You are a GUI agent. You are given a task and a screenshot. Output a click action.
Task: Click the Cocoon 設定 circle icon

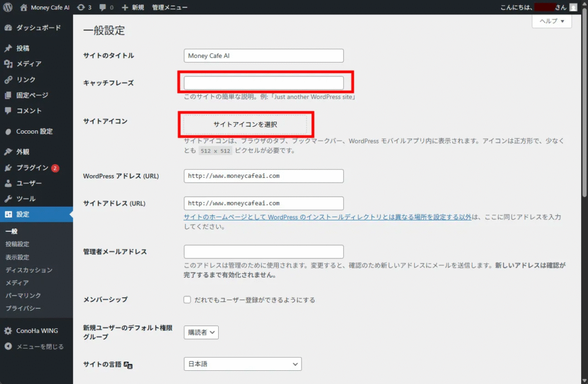[8, 131]
